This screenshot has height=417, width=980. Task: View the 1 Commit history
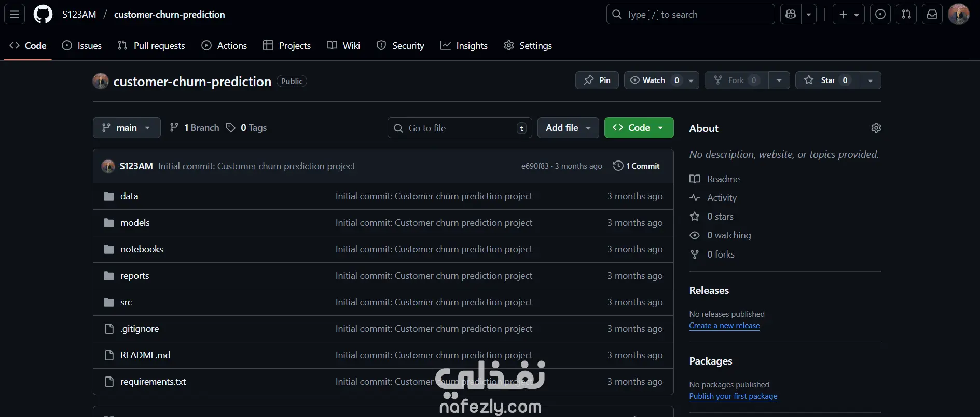coord(637,166)
